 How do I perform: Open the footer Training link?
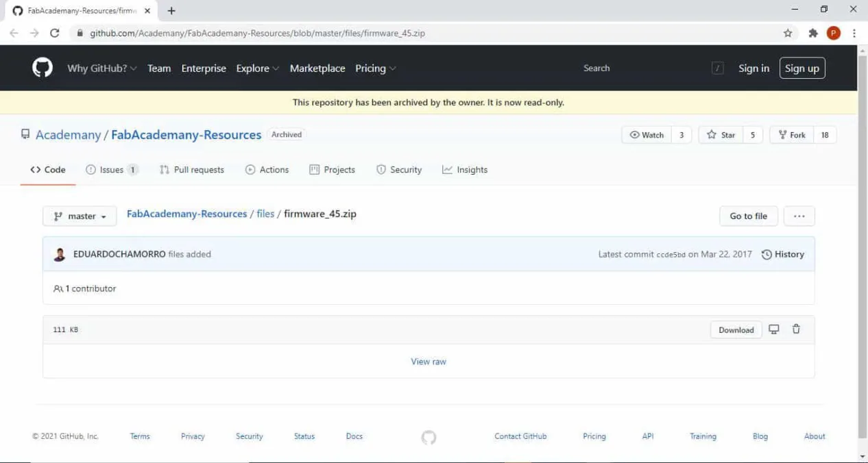(x=703, y=436)
